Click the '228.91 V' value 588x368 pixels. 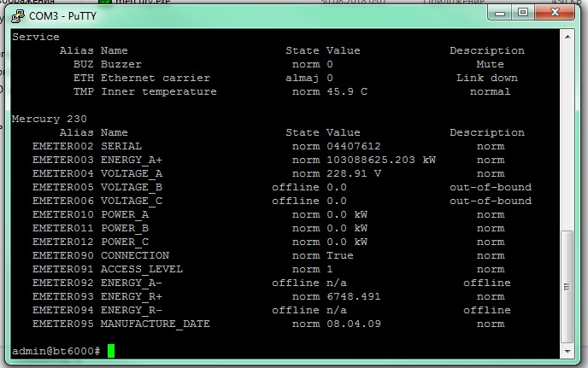tap(354, 173)
